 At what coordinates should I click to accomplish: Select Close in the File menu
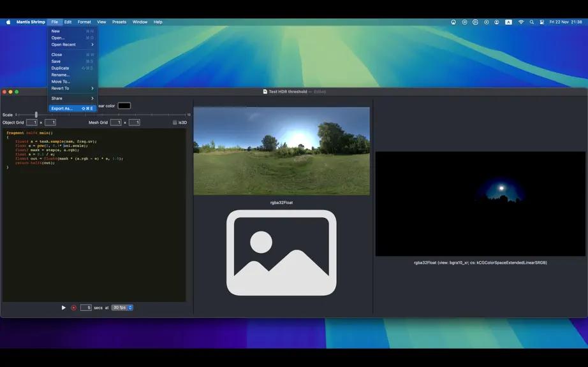click(72, 55)
